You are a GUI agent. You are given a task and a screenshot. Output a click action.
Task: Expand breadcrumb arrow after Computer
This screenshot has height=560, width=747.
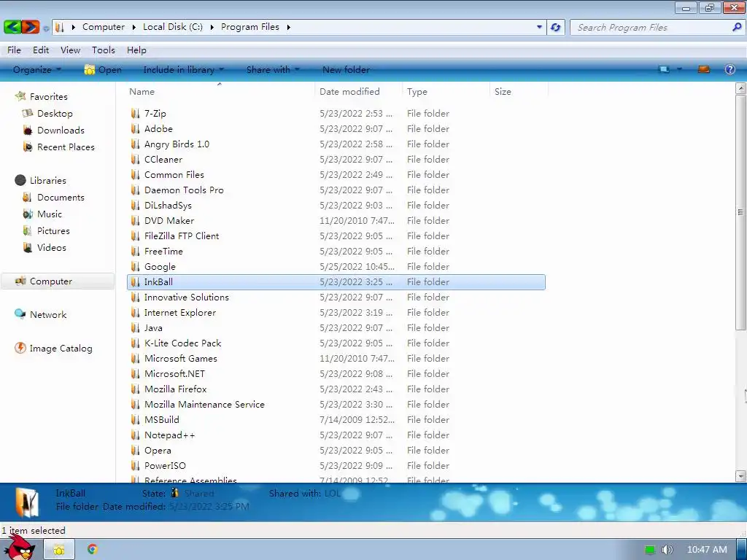point(134,27)
